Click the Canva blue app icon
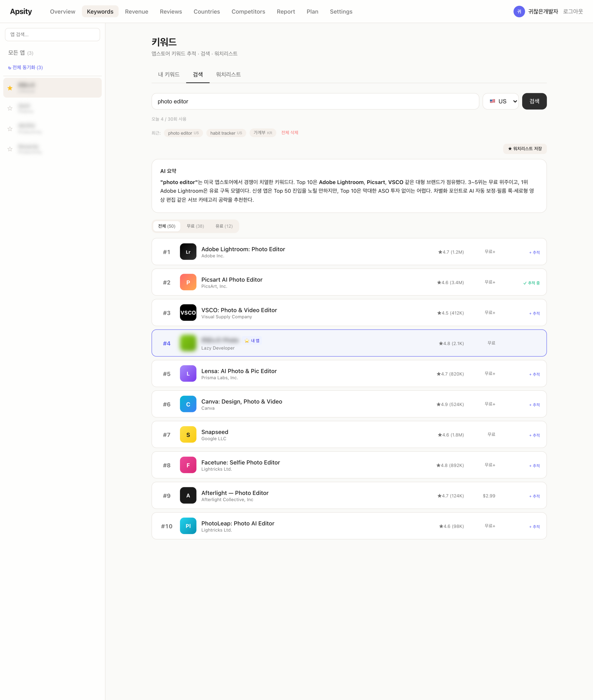This screenshot has height=700, width=593. pos(188,404)
